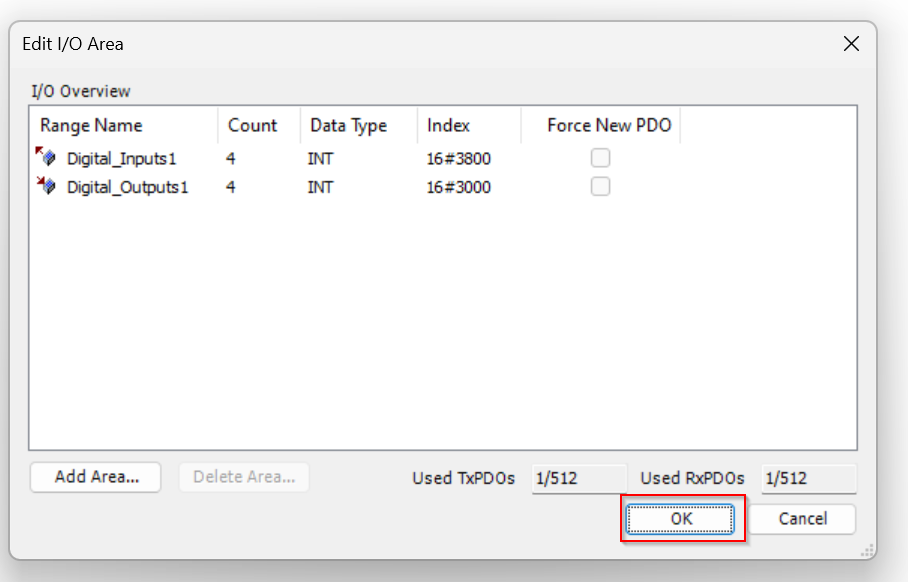Click the Used RxPDOs value field
This screenshot has width=908, height=582.
pos(809,478)
